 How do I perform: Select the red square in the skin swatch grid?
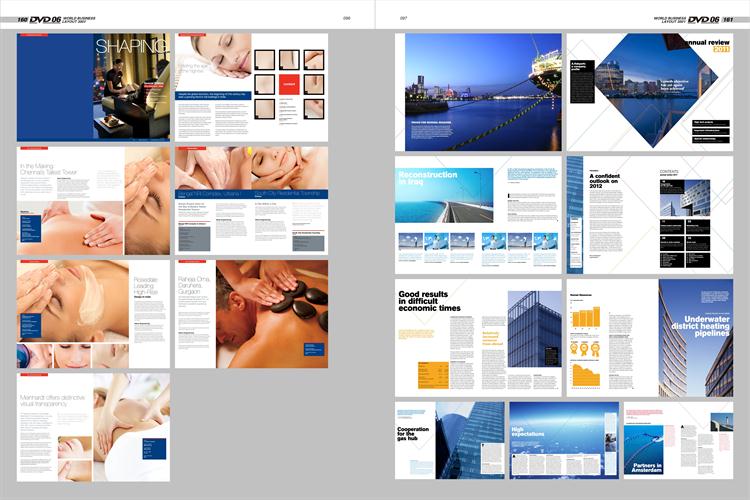(288, 84)
